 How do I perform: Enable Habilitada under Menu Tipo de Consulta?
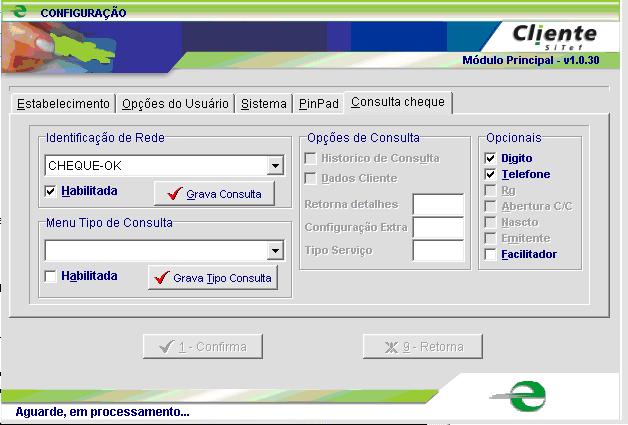tap(51, 276)
